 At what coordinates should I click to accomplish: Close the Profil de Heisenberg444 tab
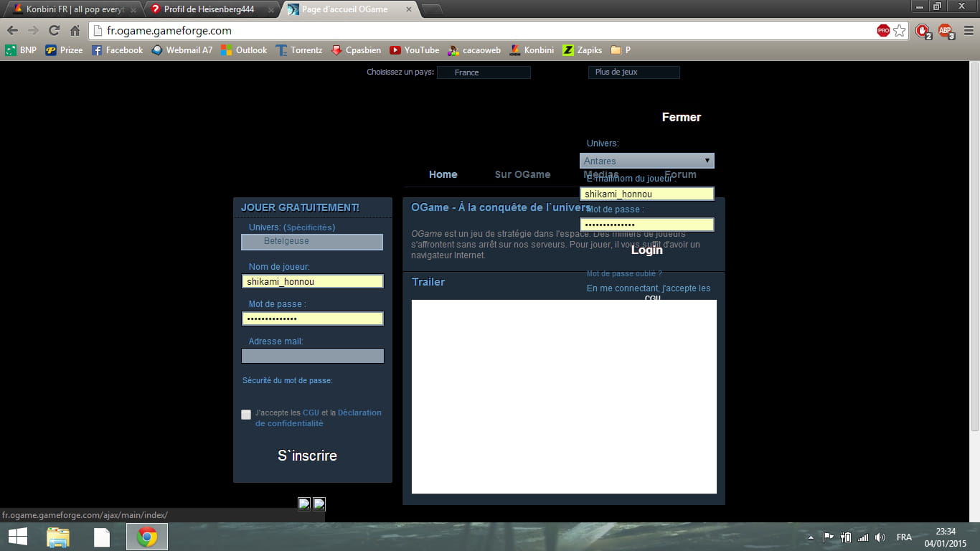271,10
